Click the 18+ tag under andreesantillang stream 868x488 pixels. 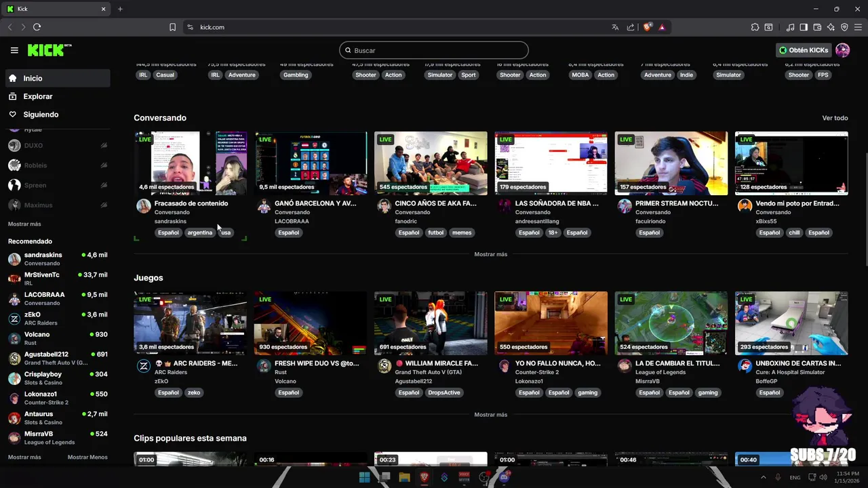point(553,232)
